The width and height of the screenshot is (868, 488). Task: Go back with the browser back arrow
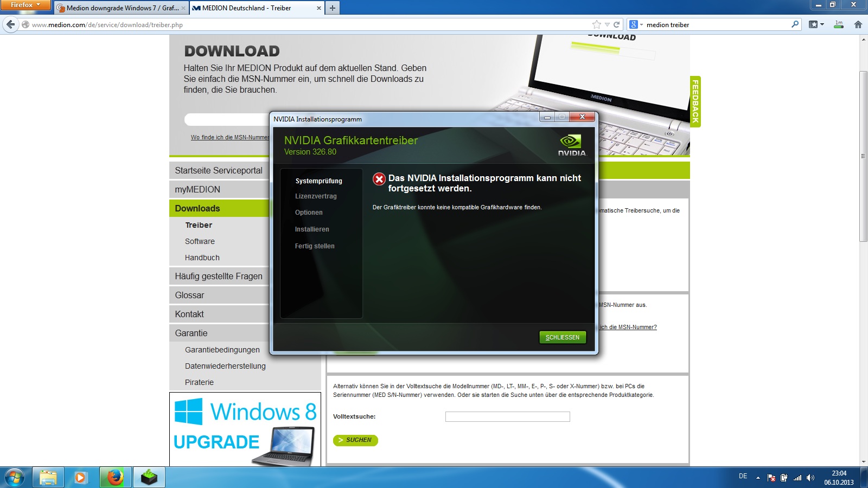10,24
